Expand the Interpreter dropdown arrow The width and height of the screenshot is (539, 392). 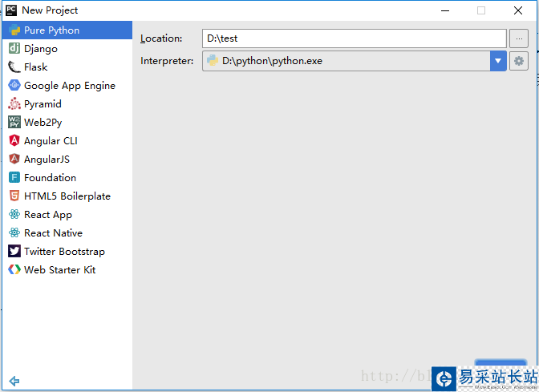(498, 61)
